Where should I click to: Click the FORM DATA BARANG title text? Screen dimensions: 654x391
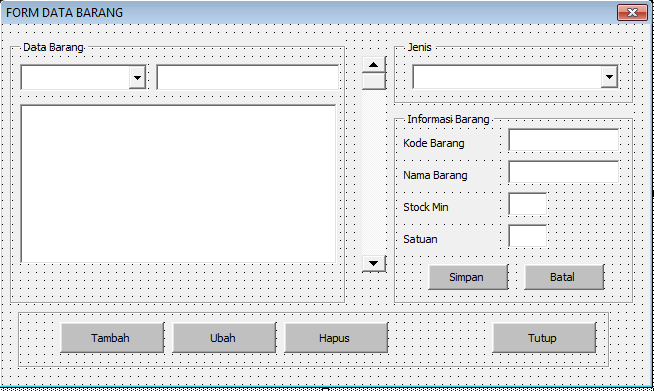[x=64, y=13]
